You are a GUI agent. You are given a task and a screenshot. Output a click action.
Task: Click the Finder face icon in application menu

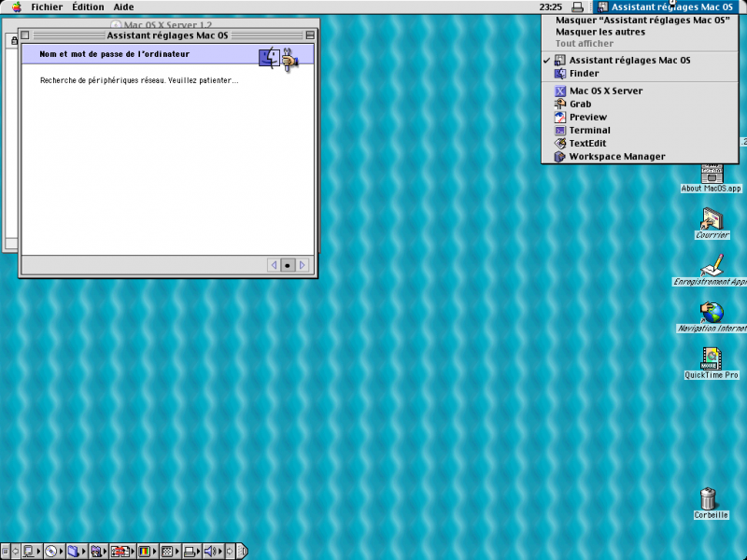coord(560,74)
